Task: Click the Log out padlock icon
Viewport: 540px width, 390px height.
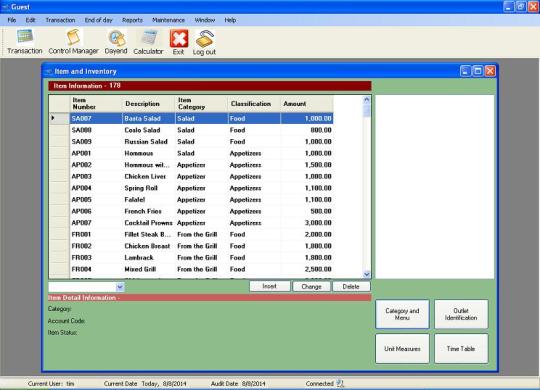Action: click(x=204, y=42)
